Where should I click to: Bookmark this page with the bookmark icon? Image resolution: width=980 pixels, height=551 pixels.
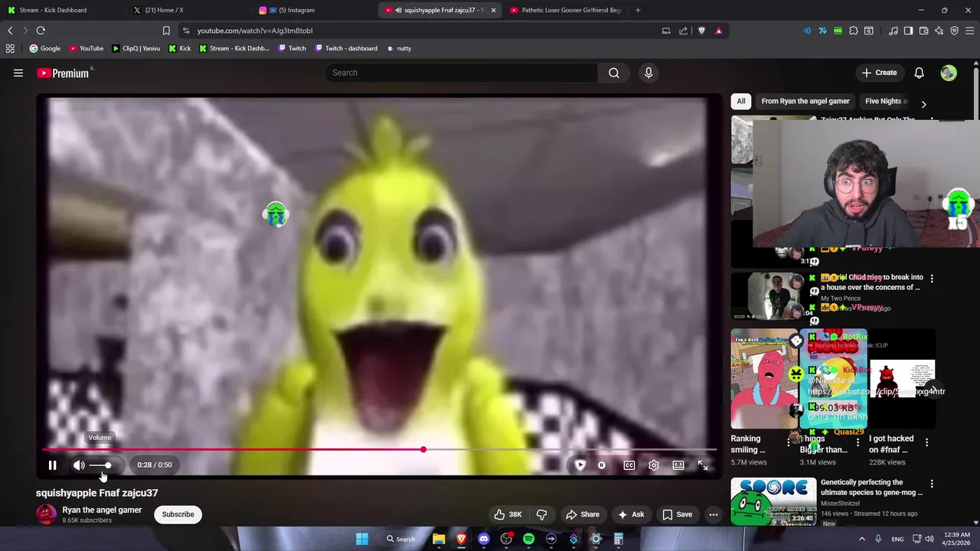(166, 31)
